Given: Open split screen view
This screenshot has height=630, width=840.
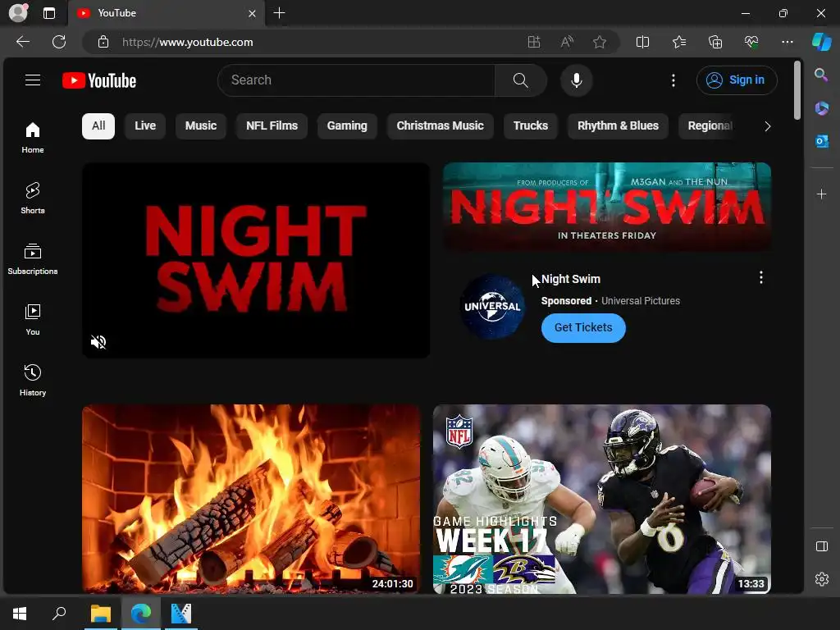Looking at the screenshot, I should [642, 42].
